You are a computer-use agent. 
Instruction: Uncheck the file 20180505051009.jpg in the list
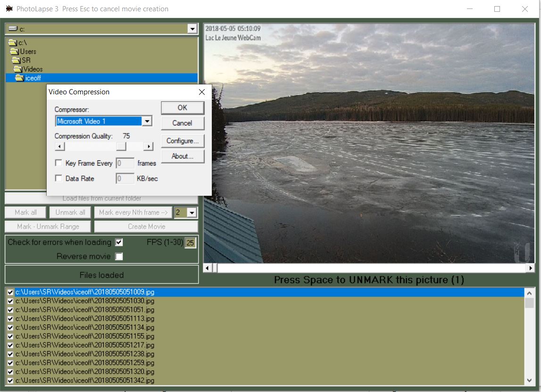pos(10,292)
